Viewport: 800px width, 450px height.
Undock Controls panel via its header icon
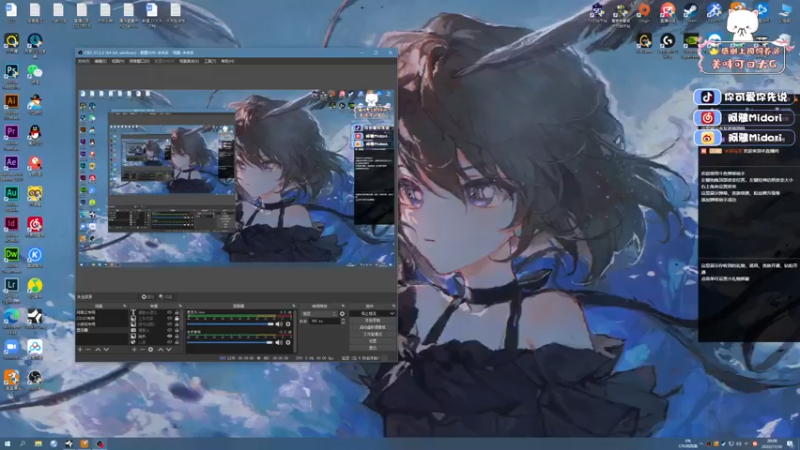pos(393,306)
